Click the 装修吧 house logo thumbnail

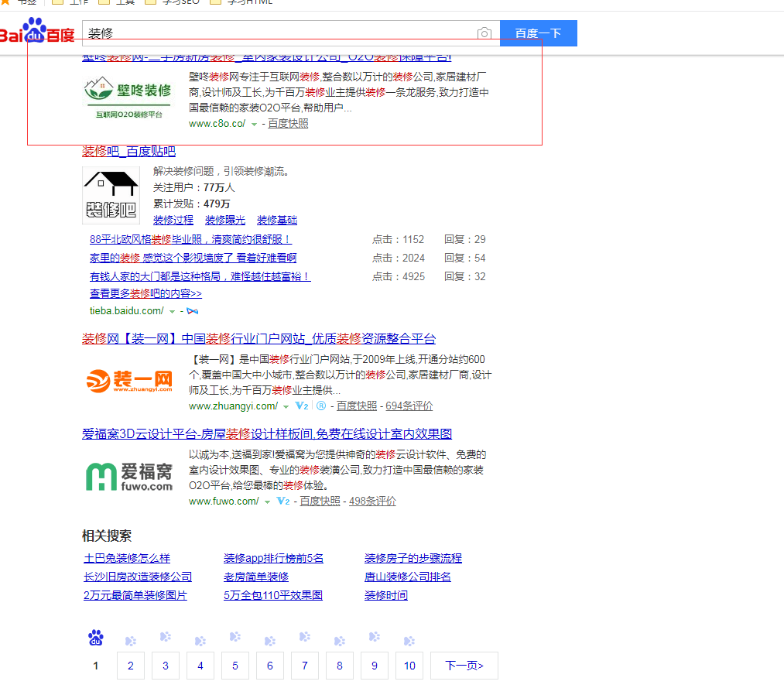tap(111, 195)
